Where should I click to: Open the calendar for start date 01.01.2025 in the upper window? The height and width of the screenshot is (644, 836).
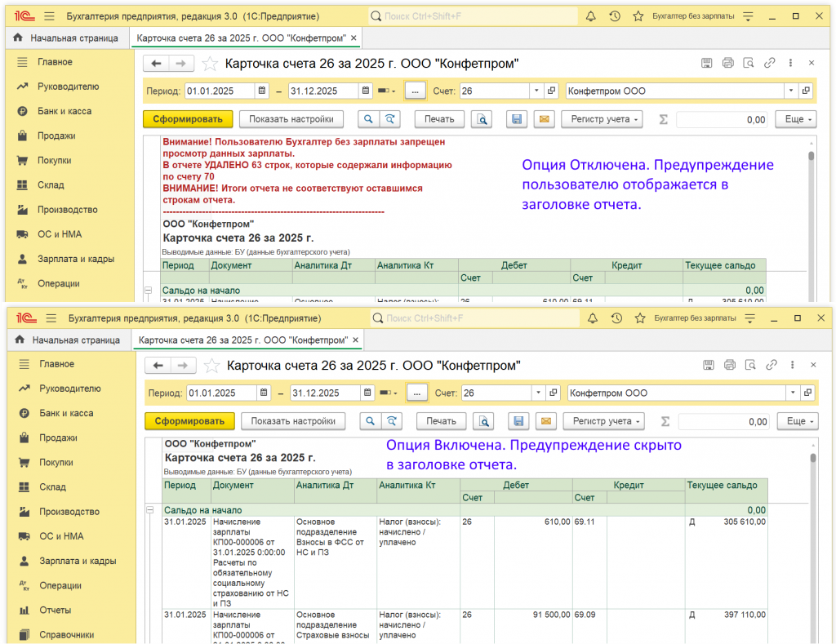tap(262, 91)
